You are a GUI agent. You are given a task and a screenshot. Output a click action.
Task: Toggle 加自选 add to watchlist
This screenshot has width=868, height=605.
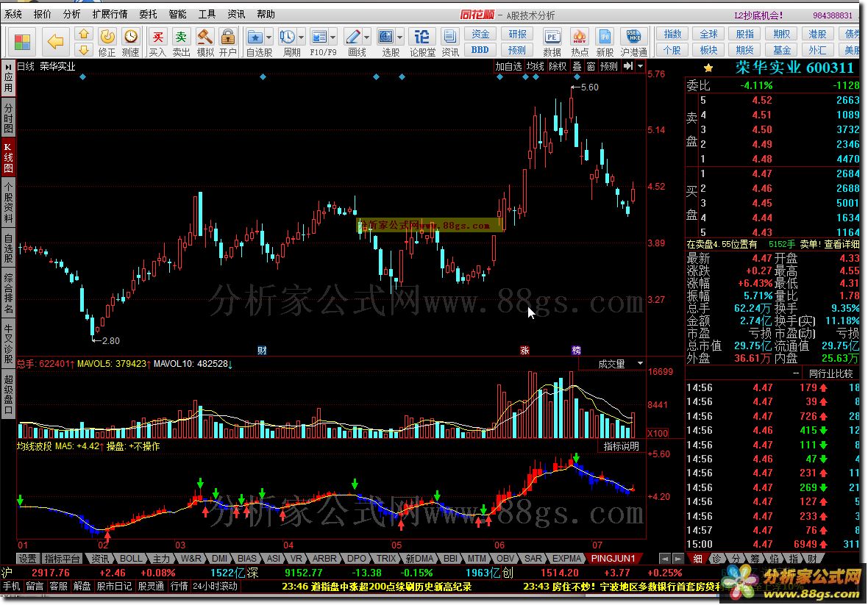[508, 66]
